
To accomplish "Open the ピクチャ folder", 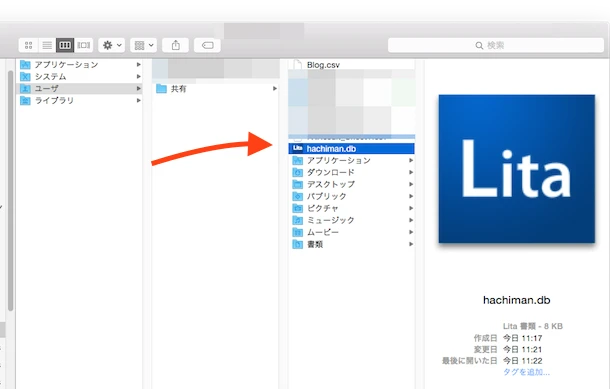I will click(352, 209).
